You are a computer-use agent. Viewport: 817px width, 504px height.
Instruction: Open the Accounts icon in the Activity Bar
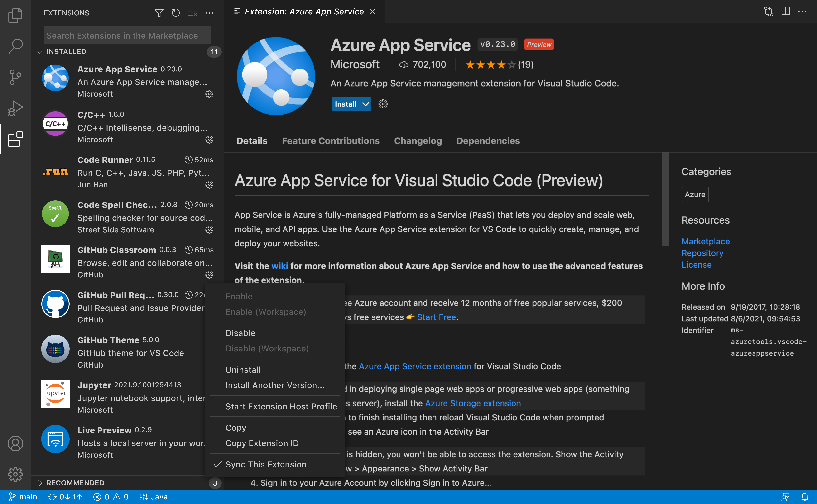point(15,443)
